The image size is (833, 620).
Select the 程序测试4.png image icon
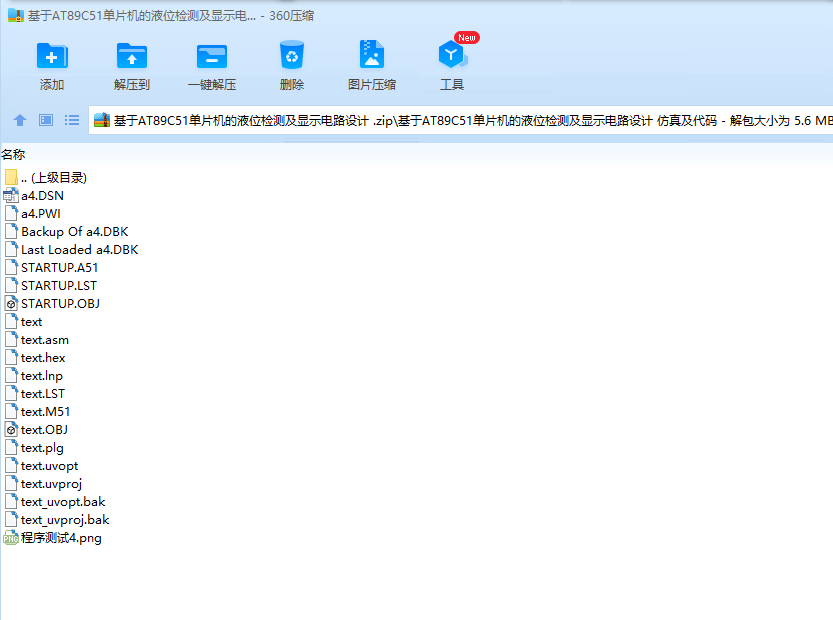[11, 538]
